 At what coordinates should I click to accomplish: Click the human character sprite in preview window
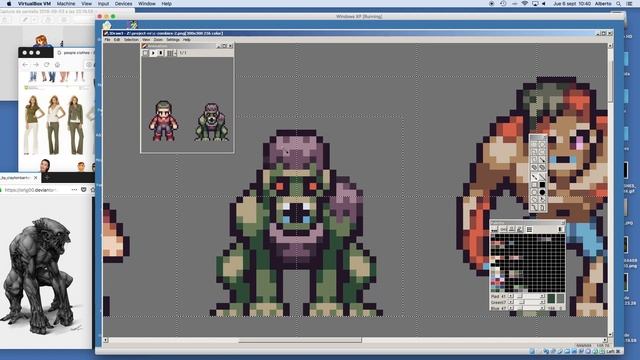click(163, 121)
